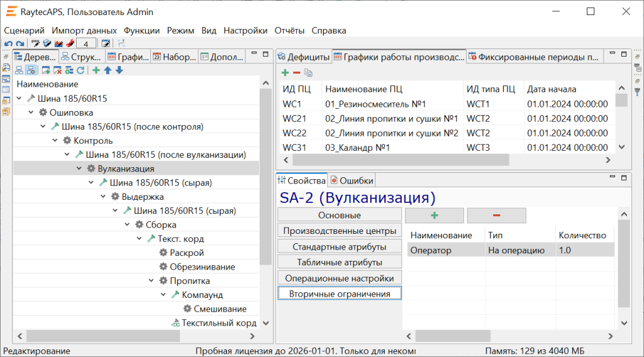Click the red minus icon above the work-center table
Viewport: 644px width, 357px height.
pos(296,73)
